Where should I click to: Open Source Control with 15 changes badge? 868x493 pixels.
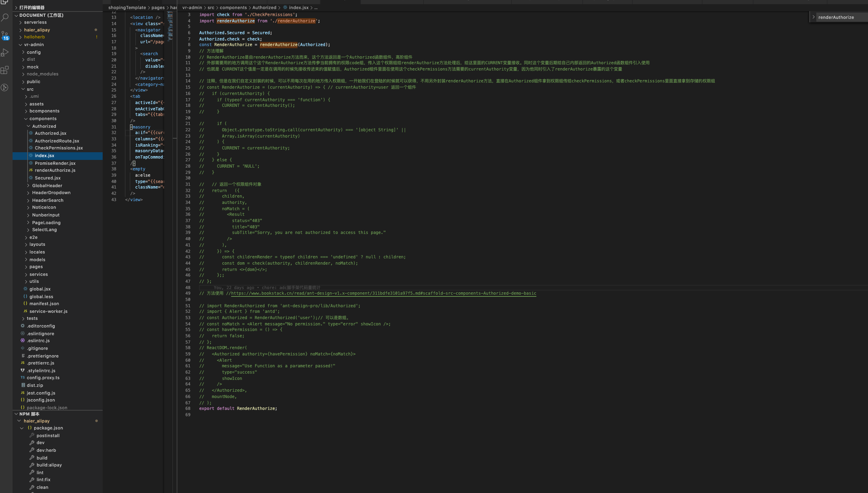point(5,35)
